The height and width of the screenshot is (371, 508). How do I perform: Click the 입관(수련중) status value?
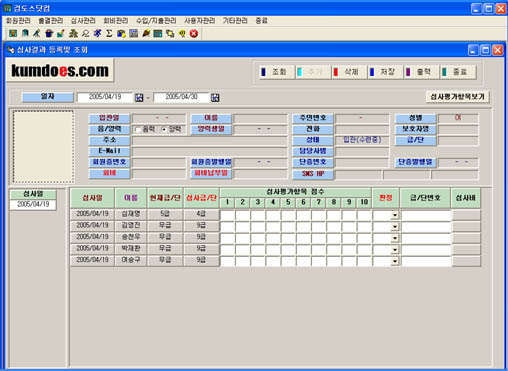tap(362, 140)
